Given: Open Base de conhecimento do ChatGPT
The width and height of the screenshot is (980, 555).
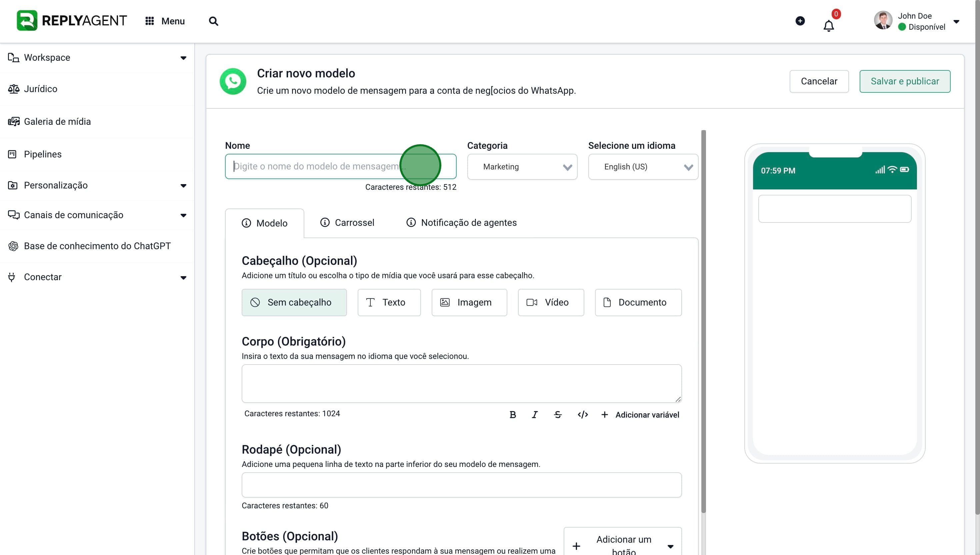Looking at the screenshot, I should coord(97,246).
